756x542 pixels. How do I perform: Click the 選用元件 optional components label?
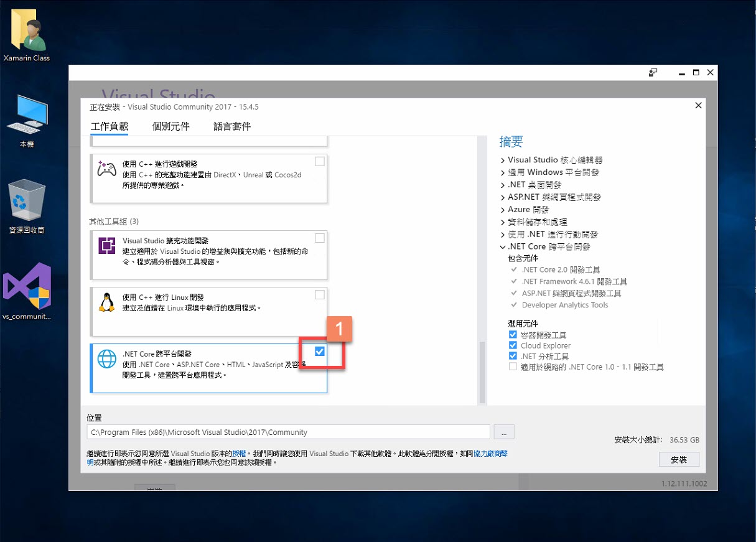(523, 324)
